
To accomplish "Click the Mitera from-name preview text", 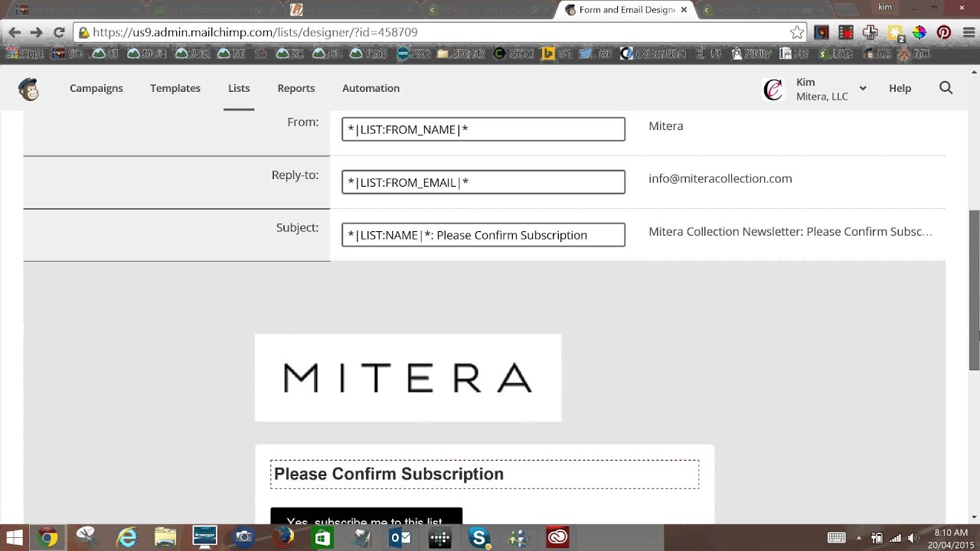I will [666, 126].
